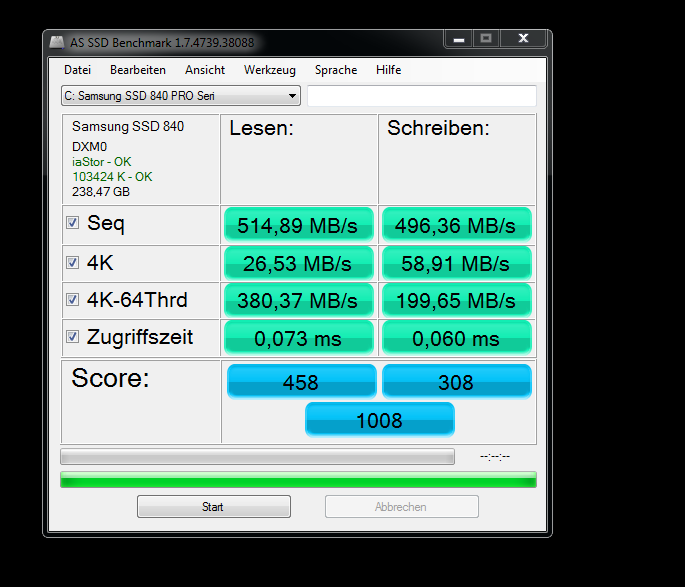Uncheck the Seq test checkbox
Viewport: 685px width, 587px height.
tap(73, 223)
